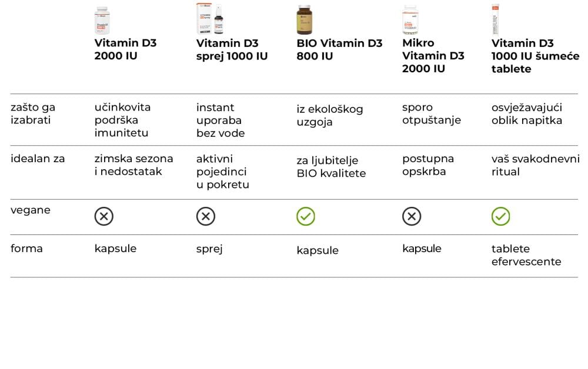Open Vitamin D3 1000 IU šumeće tablete title
Viewport: 588px width, 369px height.
tap(535, 56)
